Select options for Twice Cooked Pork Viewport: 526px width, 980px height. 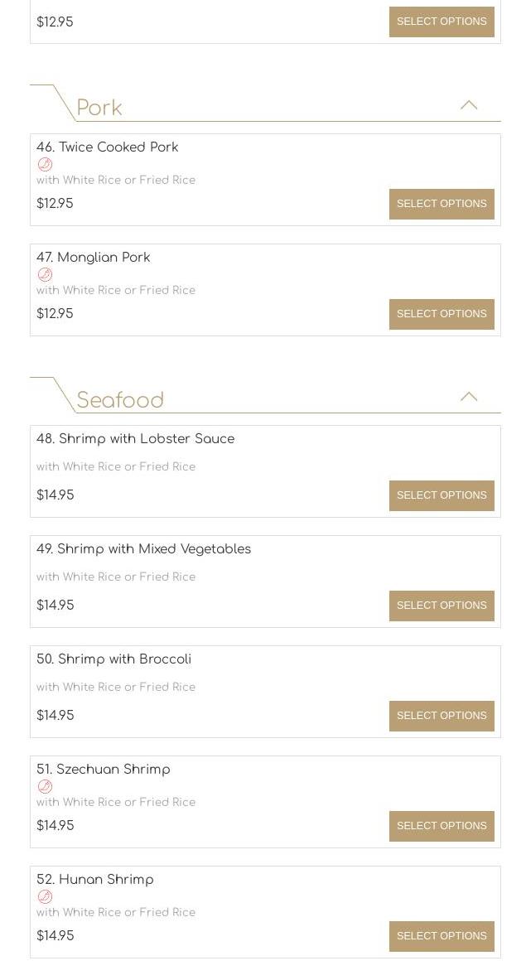tap(442, 204)
